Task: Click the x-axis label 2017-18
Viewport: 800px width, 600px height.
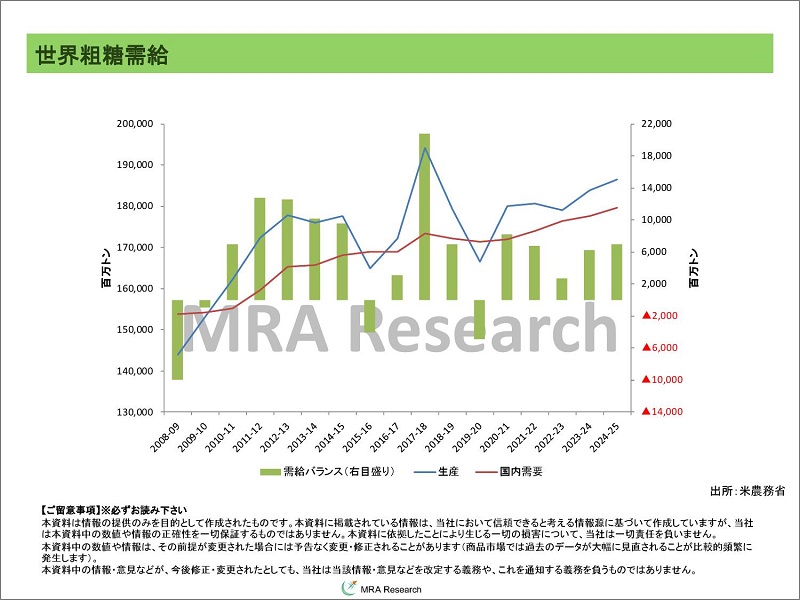Action: point(412,437)
